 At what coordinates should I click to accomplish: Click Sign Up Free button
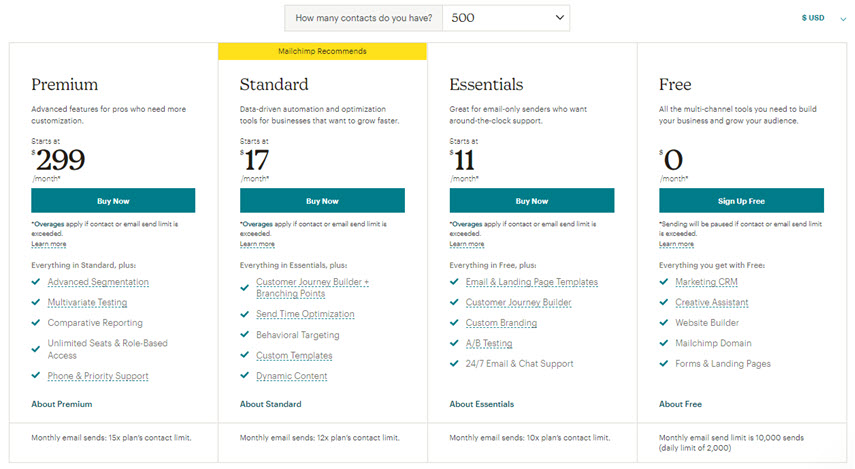pyautogui.click(x=741, y=201)
